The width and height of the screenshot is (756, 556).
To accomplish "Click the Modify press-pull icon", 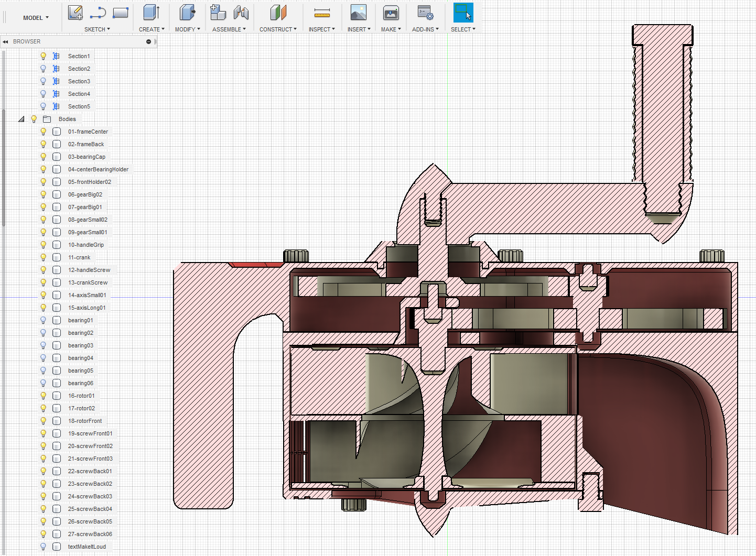I will (x=187, y=13).
